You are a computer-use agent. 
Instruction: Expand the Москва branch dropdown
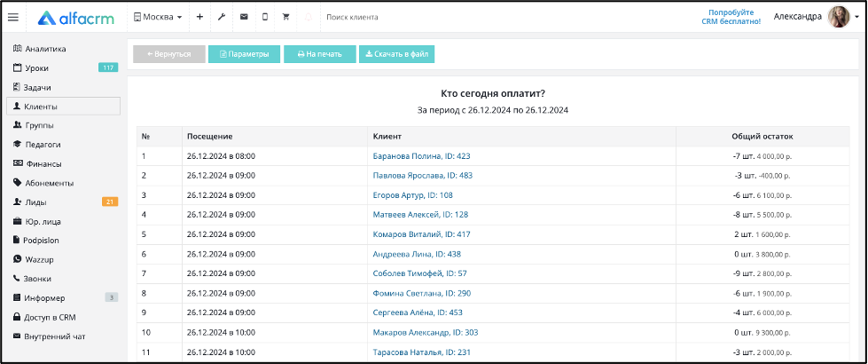click(158, 17)
